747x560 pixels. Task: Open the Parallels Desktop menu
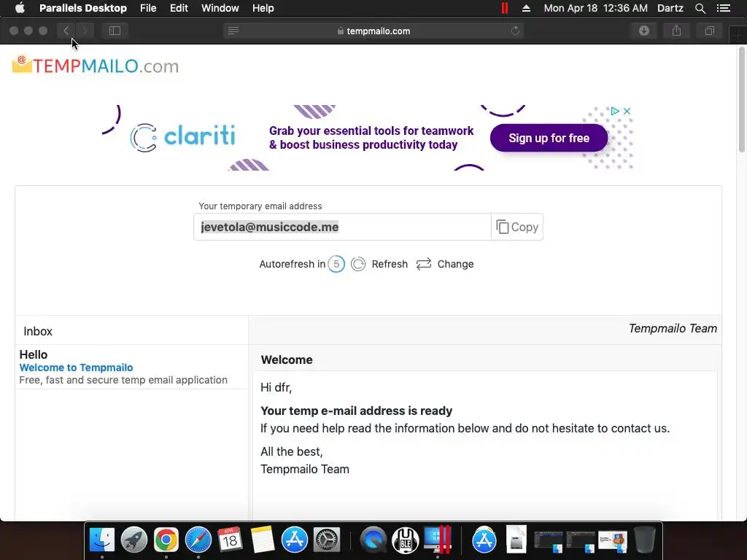(x=83, y=8)
